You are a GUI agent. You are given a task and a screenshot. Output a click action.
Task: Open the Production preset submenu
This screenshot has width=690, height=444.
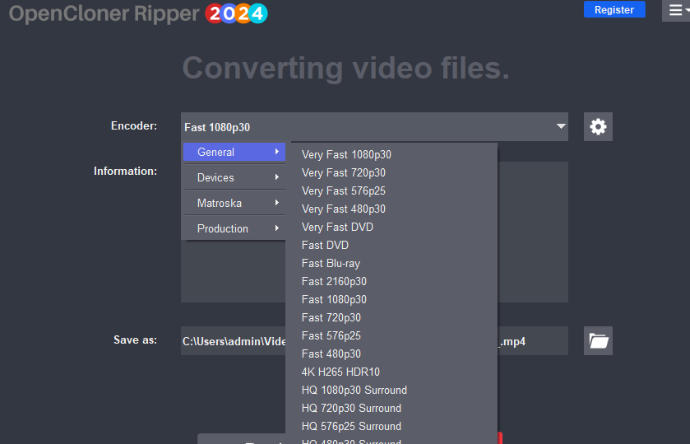(234, 228)
